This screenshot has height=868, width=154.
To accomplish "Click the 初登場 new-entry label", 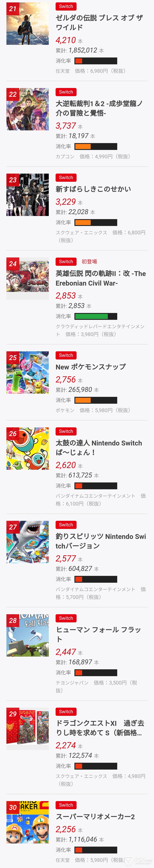I will click(89, 261).
